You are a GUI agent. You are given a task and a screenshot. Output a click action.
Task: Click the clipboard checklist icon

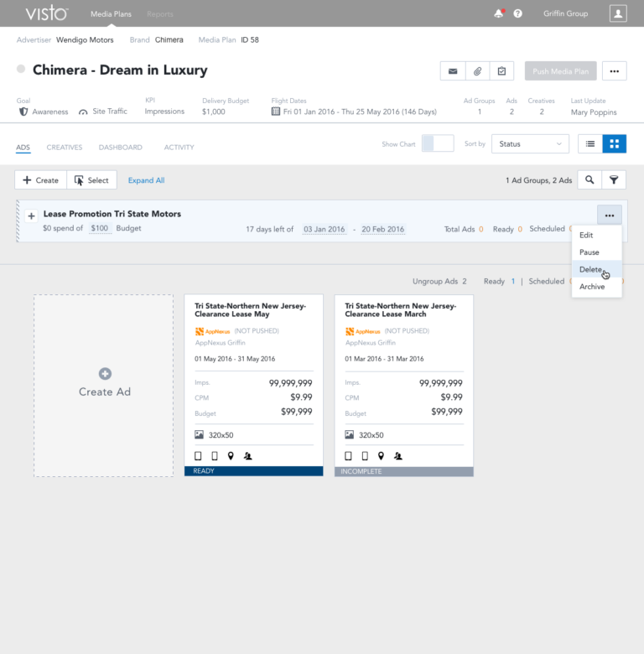point(501,71)
